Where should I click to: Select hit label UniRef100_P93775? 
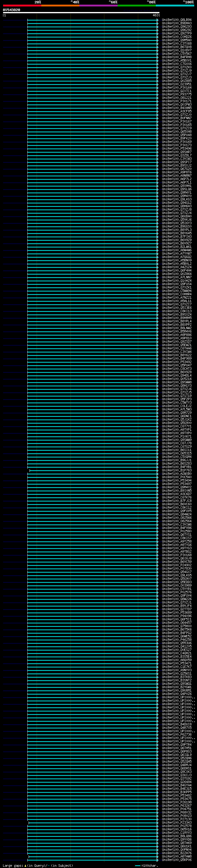coord(176,94)
